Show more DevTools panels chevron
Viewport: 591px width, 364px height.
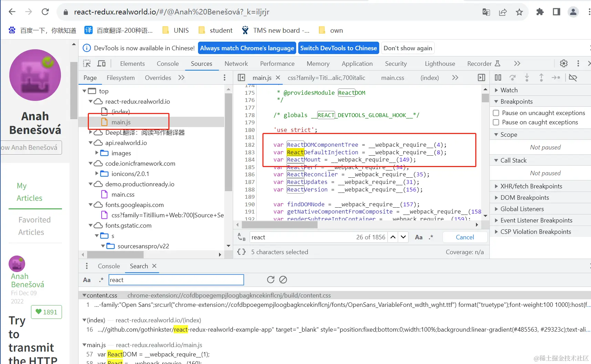pyautogui.click(x=517, y=63)
